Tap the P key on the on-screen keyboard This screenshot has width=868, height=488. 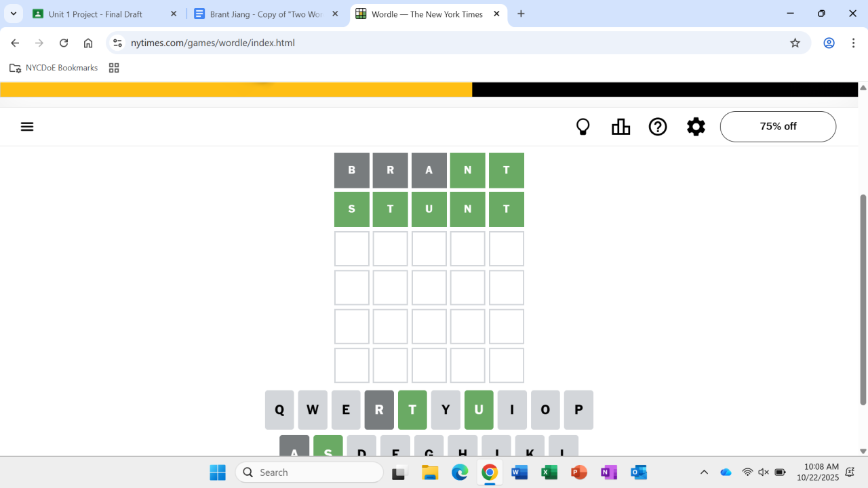pos(578,410)
